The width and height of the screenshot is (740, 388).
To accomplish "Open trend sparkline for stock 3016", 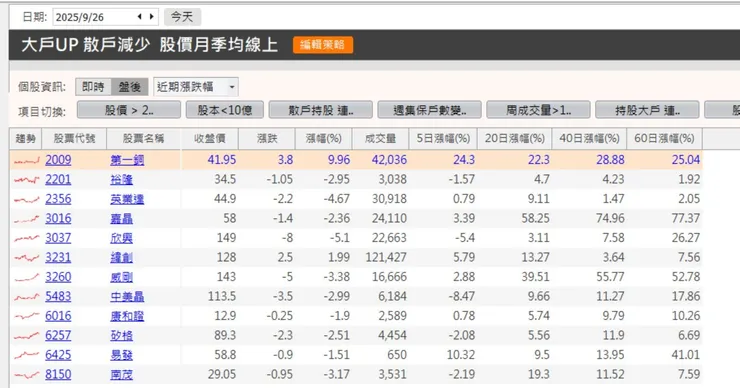I will tap(26, 219).
